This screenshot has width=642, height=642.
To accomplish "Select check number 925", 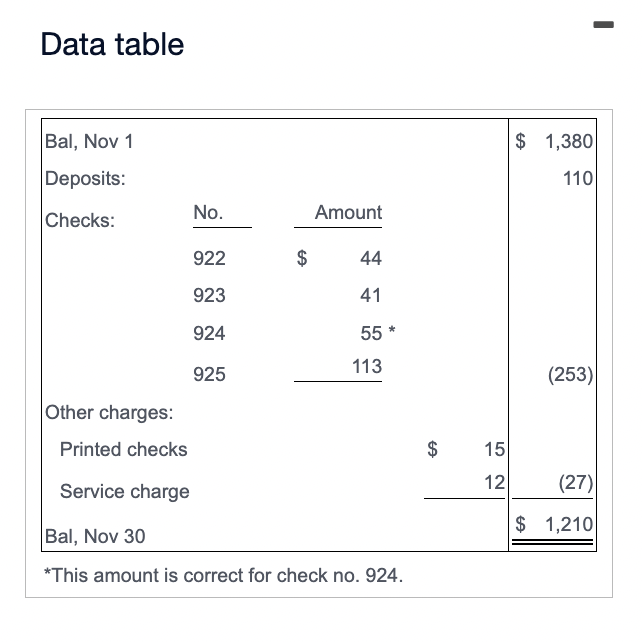I will click(209, 374).
